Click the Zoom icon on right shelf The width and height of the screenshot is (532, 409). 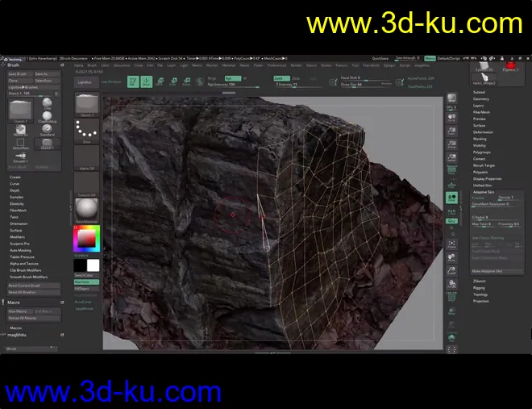[x=451, y=131]
